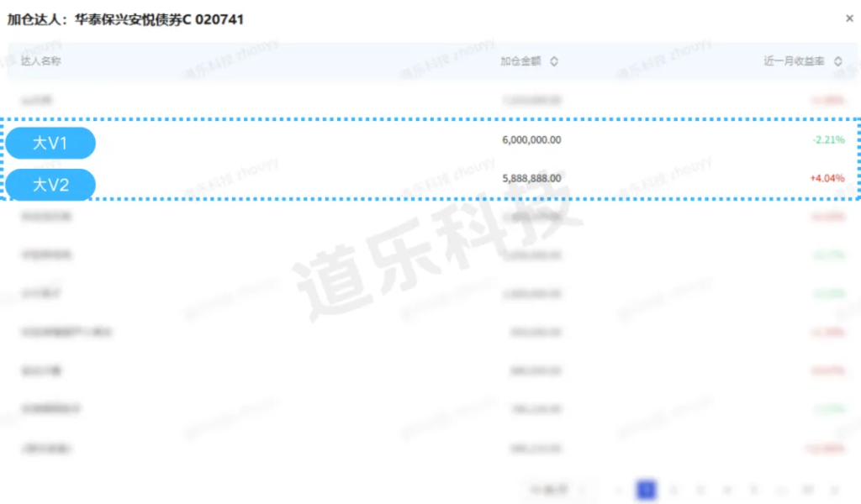861x504 pixels.
Task: Jump to page 4 in pagination
Action: coord(726,489)
